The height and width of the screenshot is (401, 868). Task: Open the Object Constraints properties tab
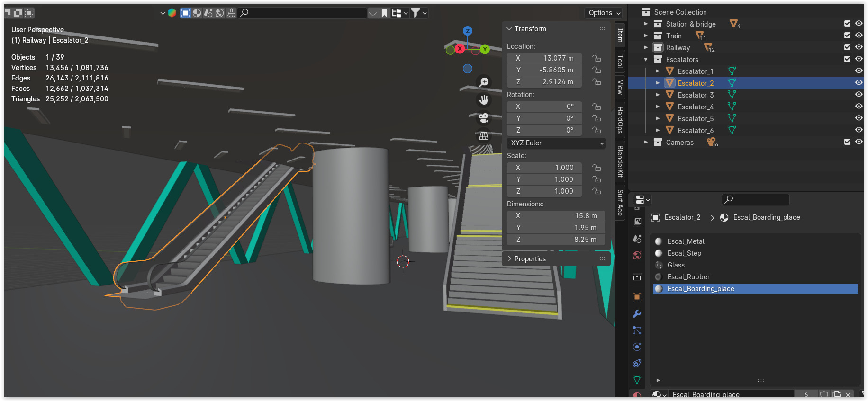coord(637,364)
